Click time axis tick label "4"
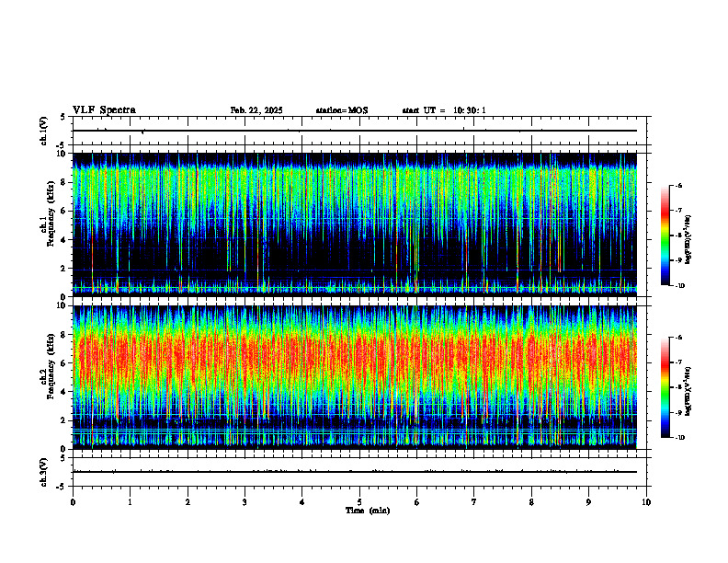This screenshot has height=563, width=728. coord(302,502)
